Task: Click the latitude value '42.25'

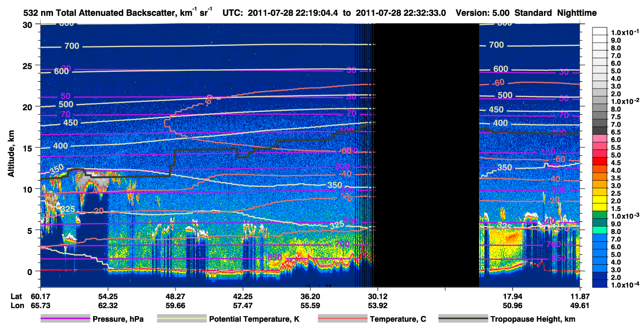Action: pyautogui.click(x=242, y=296)
